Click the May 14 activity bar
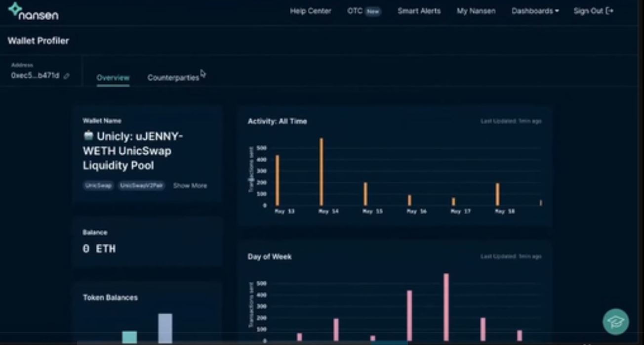 322,172
